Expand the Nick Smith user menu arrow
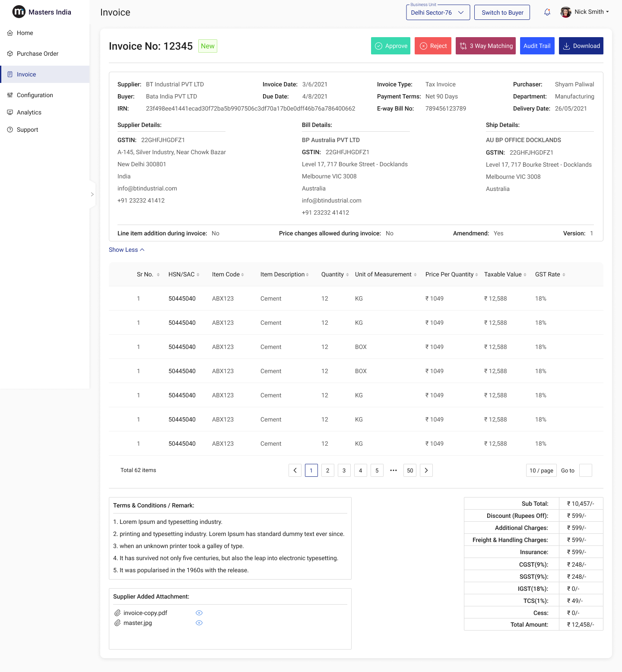Image resolution: width=622 pixels, height=672 pixels. click(607, 12)
